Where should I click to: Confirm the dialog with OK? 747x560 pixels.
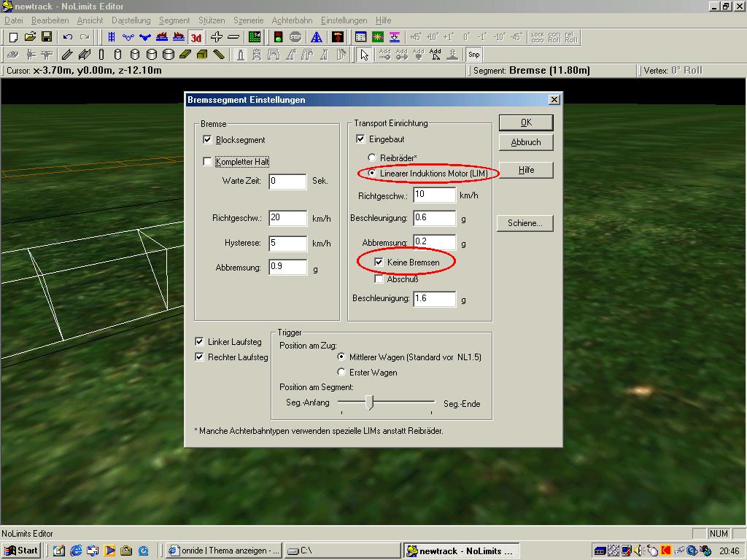pos(525,122)
